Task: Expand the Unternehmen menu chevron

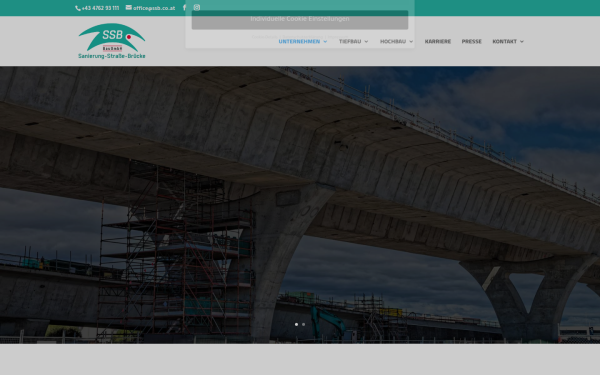Action: (x=325, y=41)
